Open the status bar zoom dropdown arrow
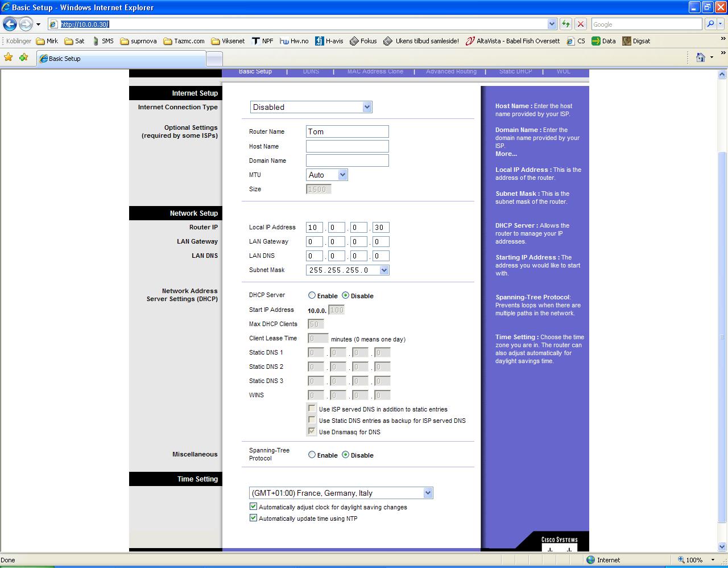The image size is (728, 568). (712, 560)
